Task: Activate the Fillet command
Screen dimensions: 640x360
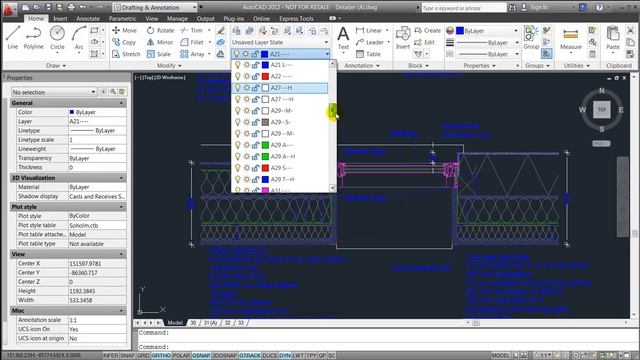Action: tap(192, 42)
